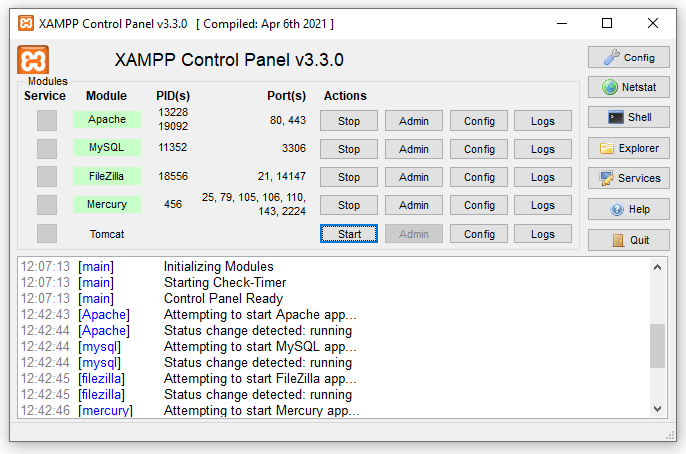Quit XAMPP using the door icon
The image size is (686, 454).
point(629,240)
